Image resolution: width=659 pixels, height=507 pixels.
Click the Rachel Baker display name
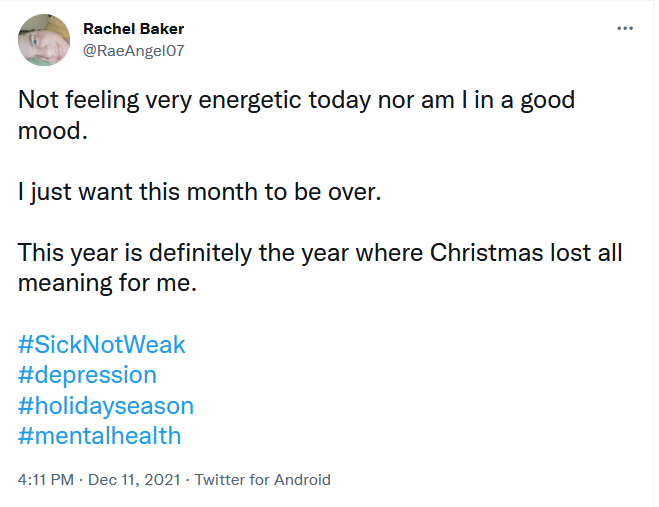pos(134,29)
